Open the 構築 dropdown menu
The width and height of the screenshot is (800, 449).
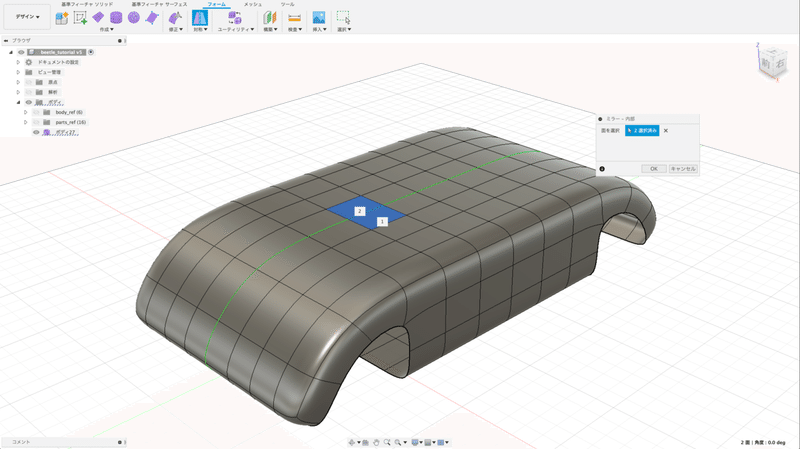click(x=270, y=30)
